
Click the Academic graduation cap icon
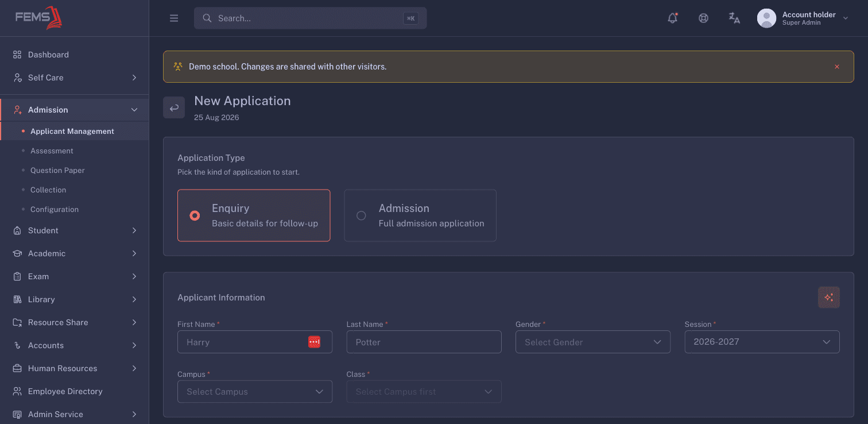pyautogui.click(x=17, y=253)
